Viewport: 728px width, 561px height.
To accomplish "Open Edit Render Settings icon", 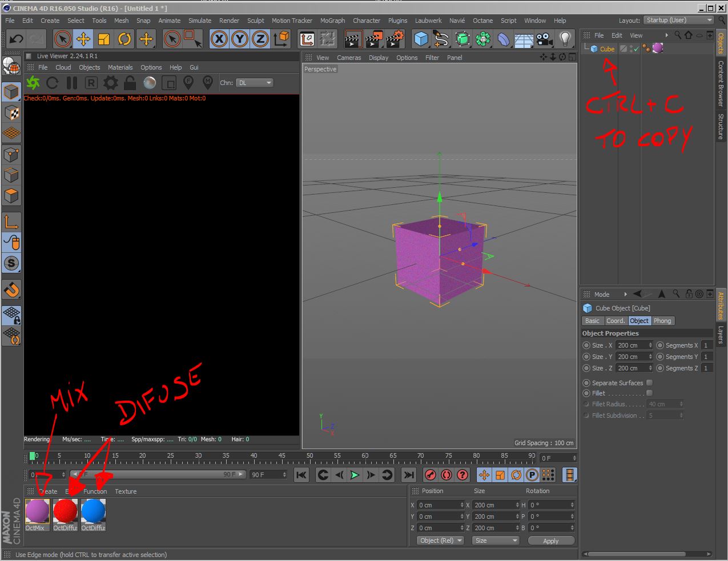I will pyautogui.click(x=395, y=39).
